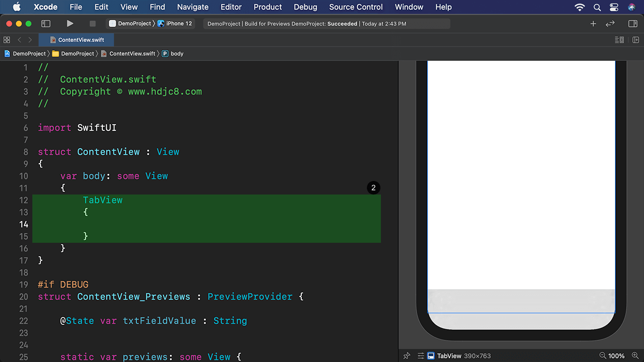This screenshot has width=644, height=362.
Task: Place cursor on empty line 14
Action: pos(207,224)
